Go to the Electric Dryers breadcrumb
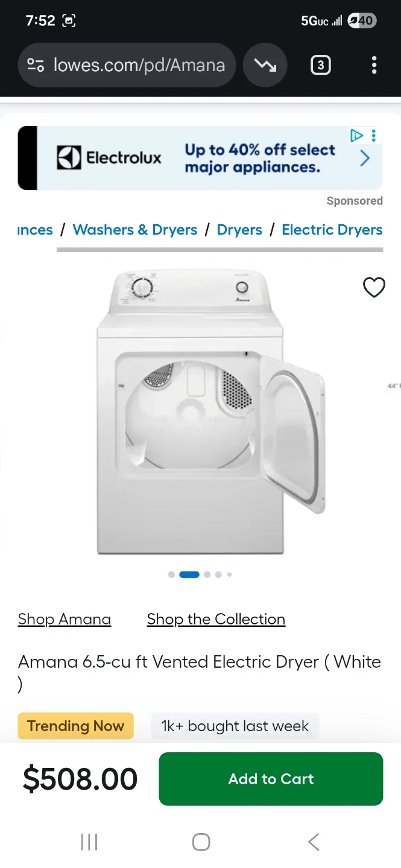This screenshot has width=401, height=868. tap(332, 230)
